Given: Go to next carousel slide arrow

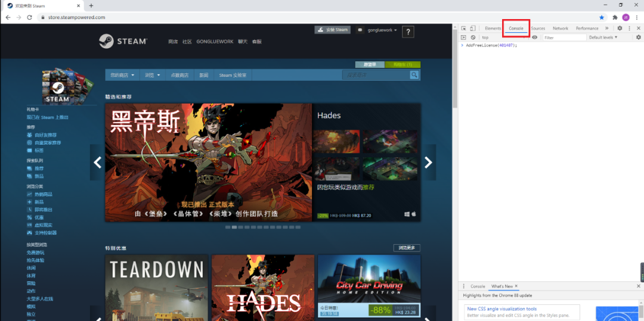Looking at the screenshot, I should pyautogui.click(x=428, y=163).
